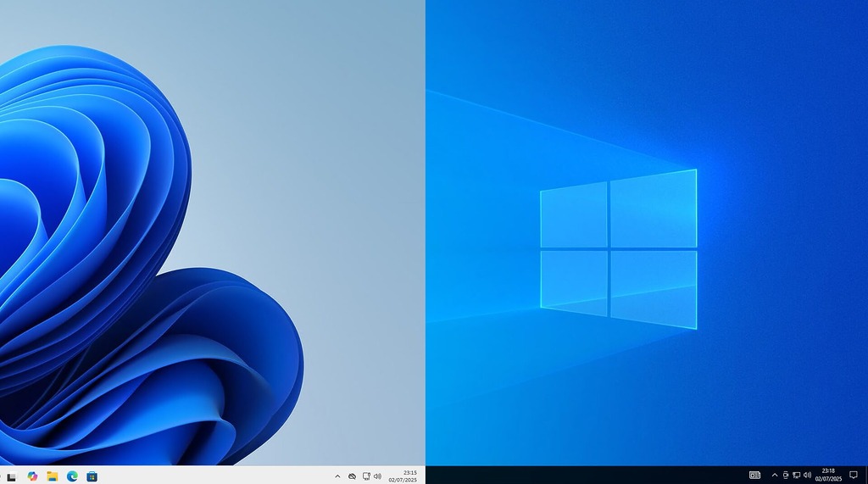868x484 pixels.
Task: Click the touch keyboard icon in Windows 10 taskbar
Action: coord(754,476)
